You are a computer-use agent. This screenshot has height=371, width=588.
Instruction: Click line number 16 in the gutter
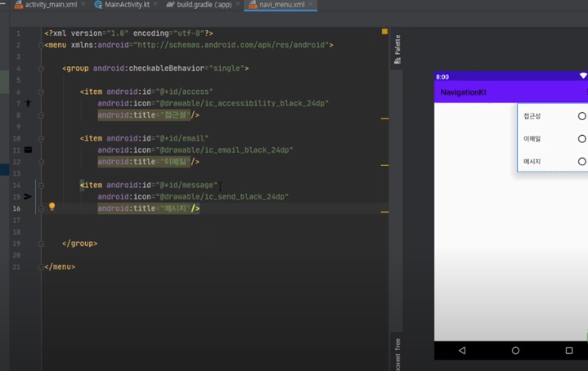16,208
